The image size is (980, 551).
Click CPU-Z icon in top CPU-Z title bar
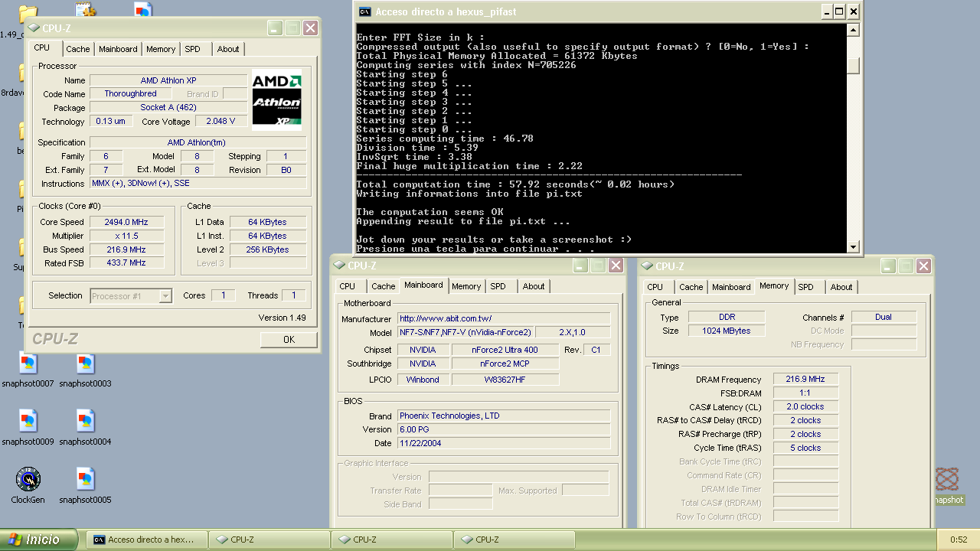click(x=34, y=28)
